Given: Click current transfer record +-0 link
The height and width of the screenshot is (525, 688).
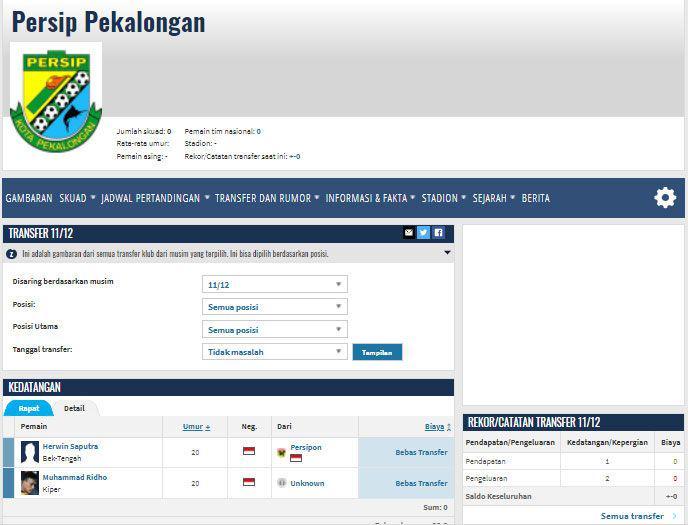Looking at the screenshot, I should [294, 156].
